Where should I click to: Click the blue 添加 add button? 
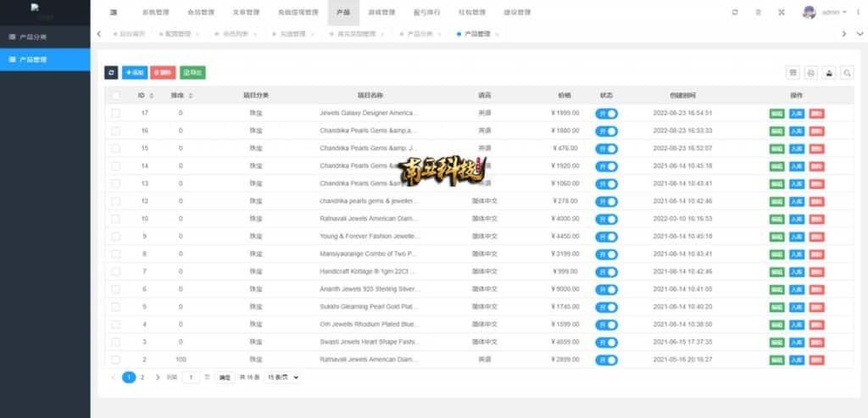tap(134, 73)
